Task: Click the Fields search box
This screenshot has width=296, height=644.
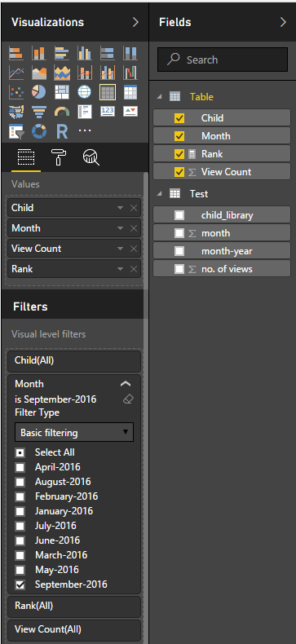Action: 223,60
